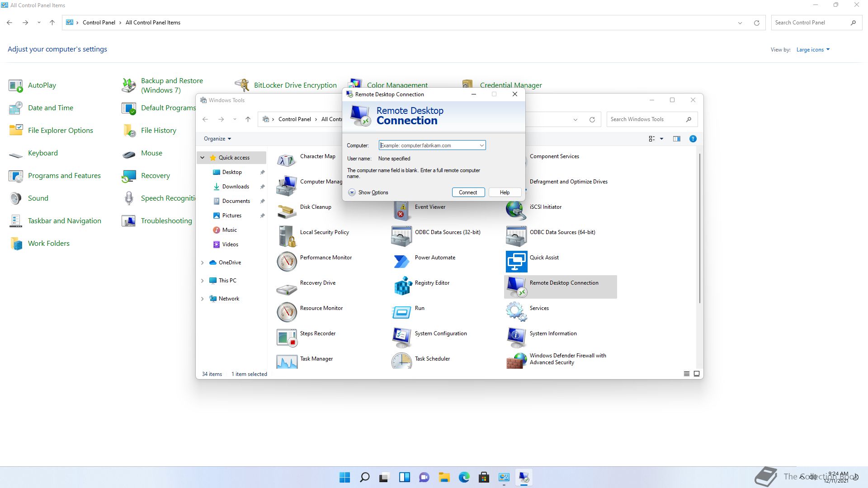Expand the OneDrive tree node

(x=203, y=263)
